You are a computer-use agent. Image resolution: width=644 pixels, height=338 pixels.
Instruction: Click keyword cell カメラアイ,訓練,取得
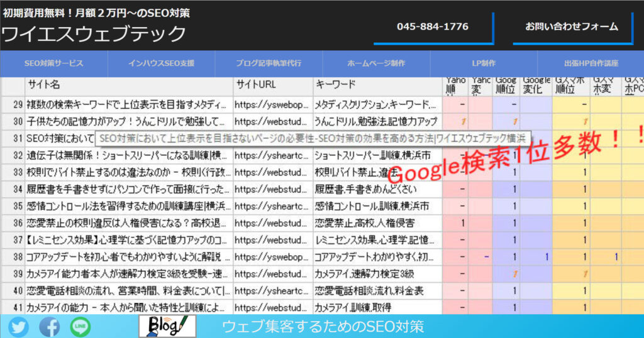click(377, 307)
